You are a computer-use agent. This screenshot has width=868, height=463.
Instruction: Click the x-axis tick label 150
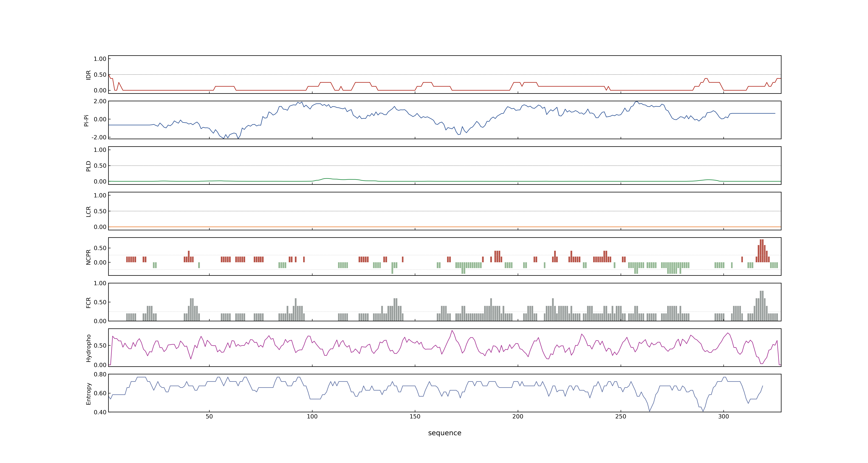[x=415, y=416]
